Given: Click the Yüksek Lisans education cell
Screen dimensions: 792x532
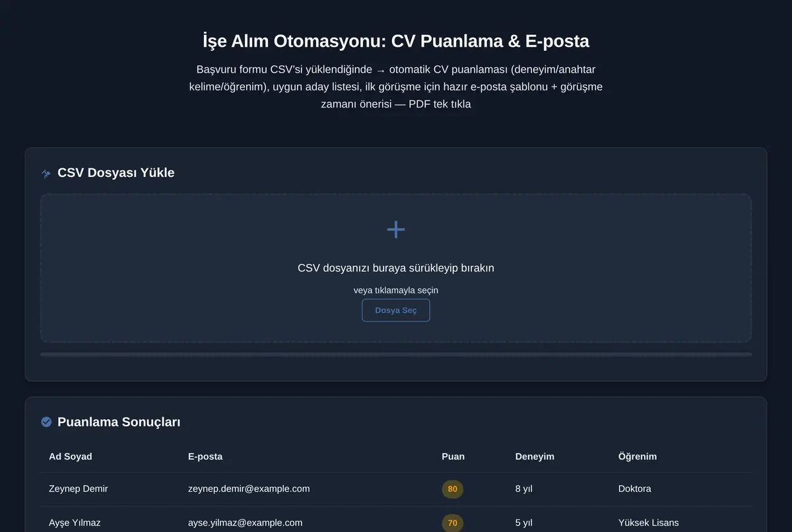Looking at the screenshot, I should (649, 523).
